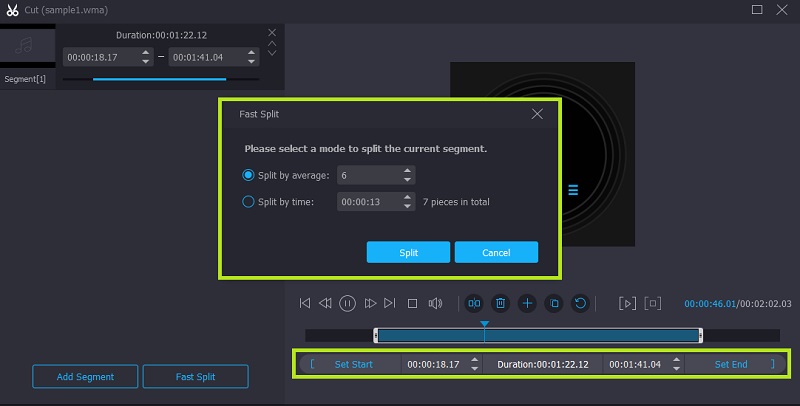Click the playhead marker on the timeline
The image size is (800, 406).
pos(484,325)
